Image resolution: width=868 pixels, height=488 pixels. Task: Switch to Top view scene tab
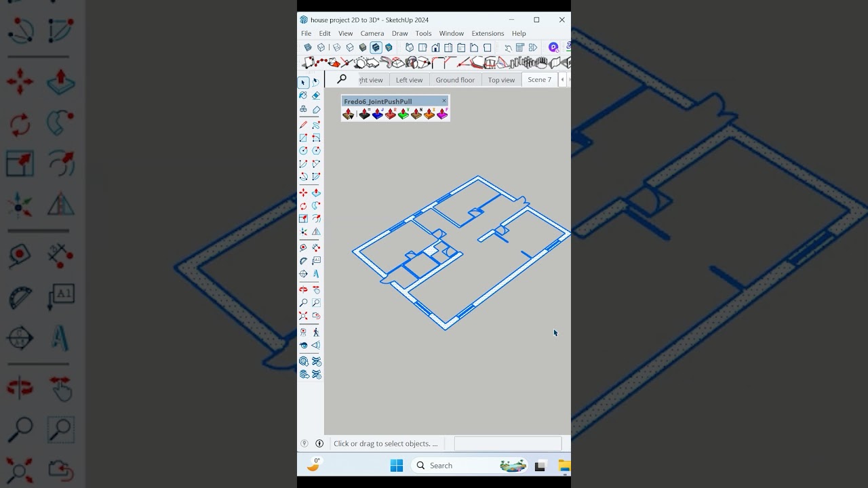tap(502, 80)
